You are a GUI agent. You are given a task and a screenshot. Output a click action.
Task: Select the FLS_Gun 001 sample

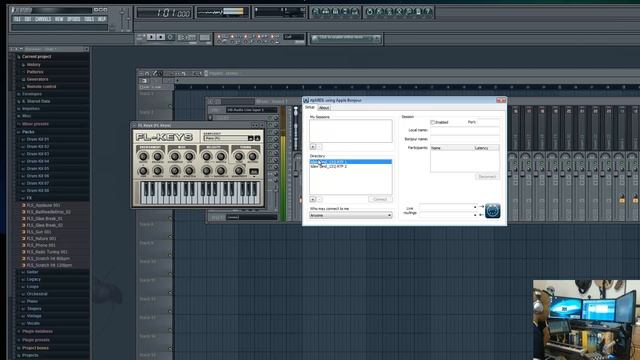[39, 232]
